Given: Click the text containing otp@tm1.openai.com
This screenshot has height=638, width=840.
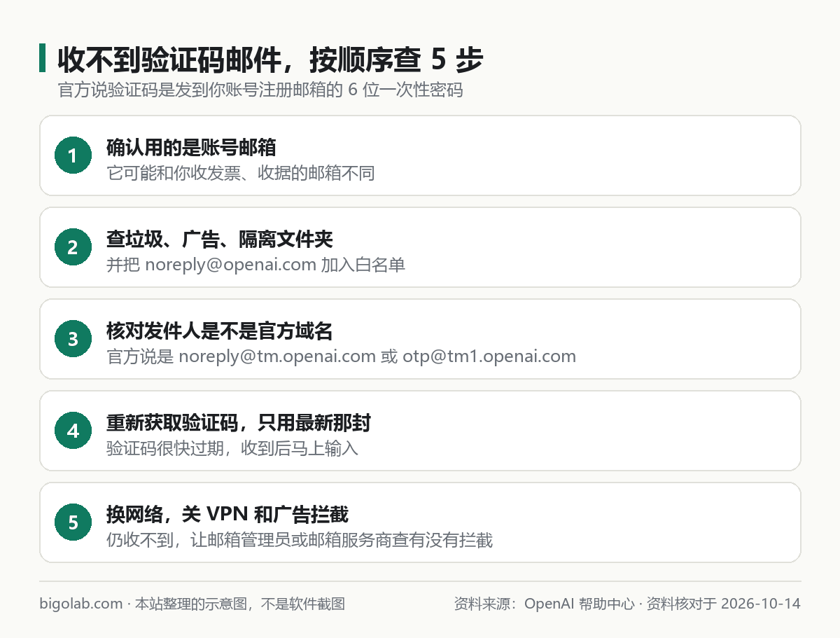Looking at the screenshot, I should (x=341, y=356).
